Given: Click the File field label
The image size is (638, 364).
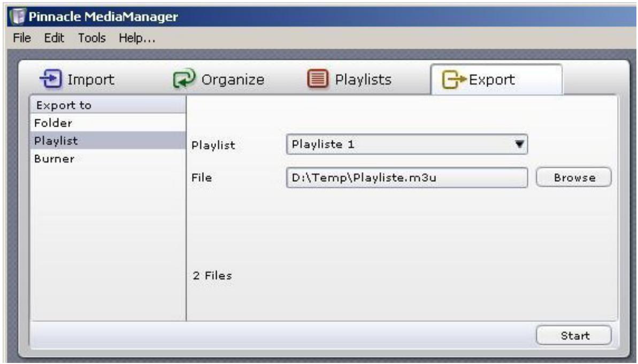Looking at the screenshot, I should pos(202,177).
